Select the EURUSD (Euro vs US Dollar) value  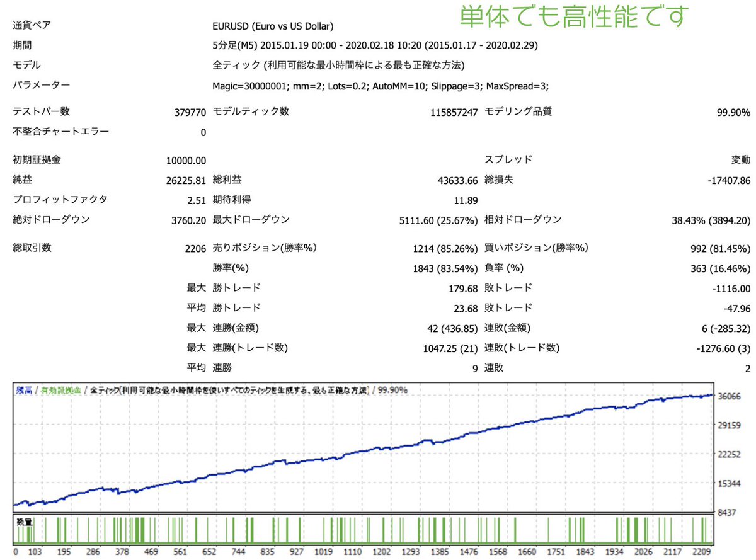[273, 26]
